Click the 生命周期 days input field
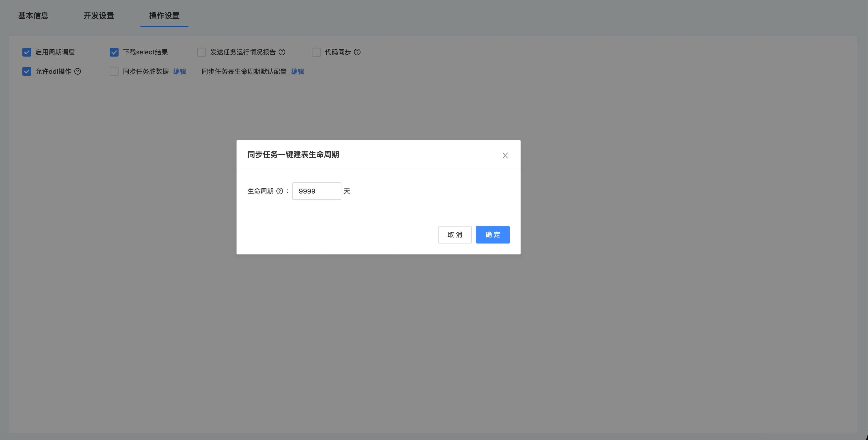This screenshot has width=868, height=440. click(x=316, y=191)
